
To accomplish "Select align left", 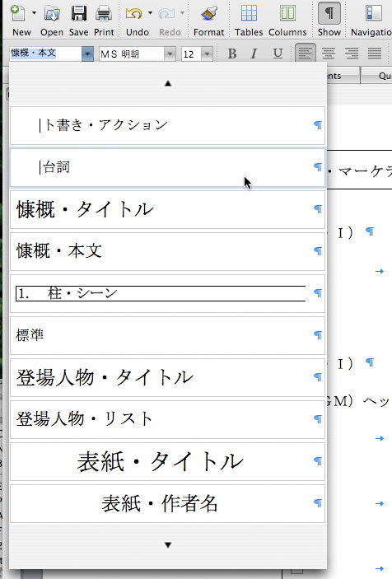I will point(306,54).
